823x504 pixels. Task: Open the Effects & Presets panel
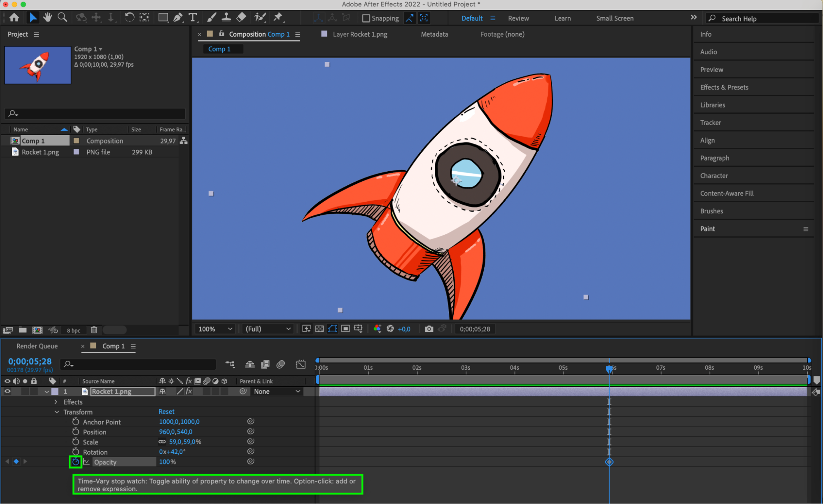pyautogui.click(x=724, y=87)
